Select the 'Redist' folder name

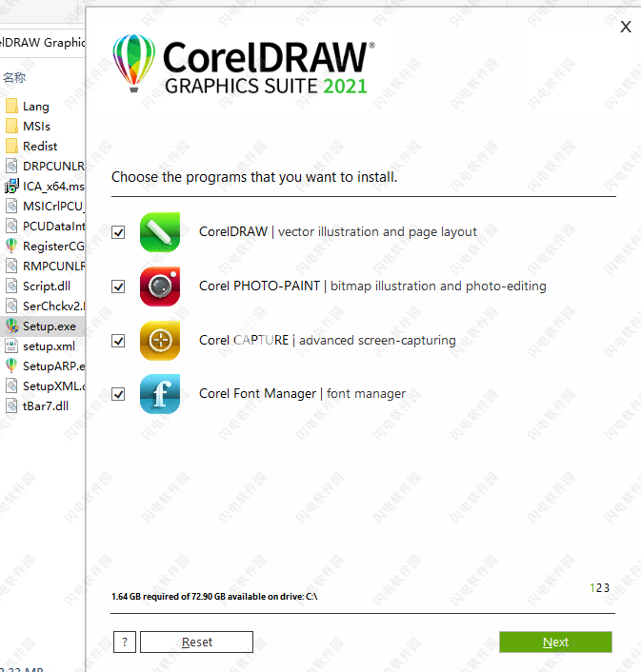pos(40,147)
